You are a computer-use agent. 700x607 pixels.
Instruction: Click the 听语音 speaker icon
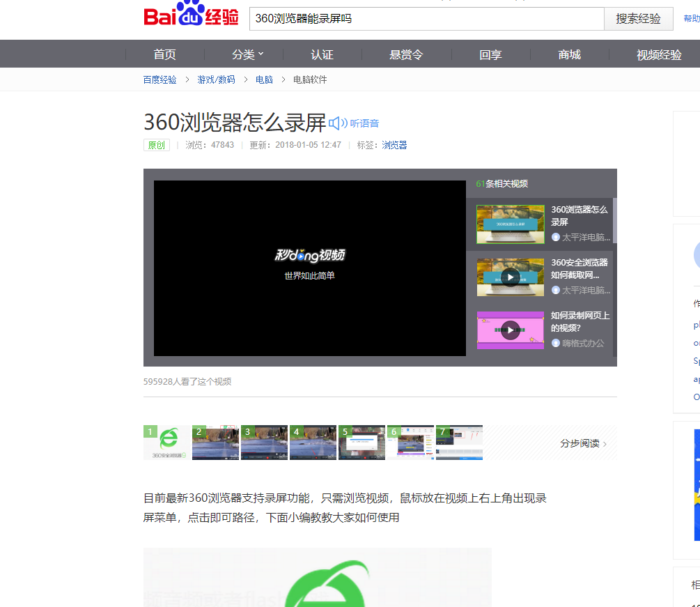338,123
